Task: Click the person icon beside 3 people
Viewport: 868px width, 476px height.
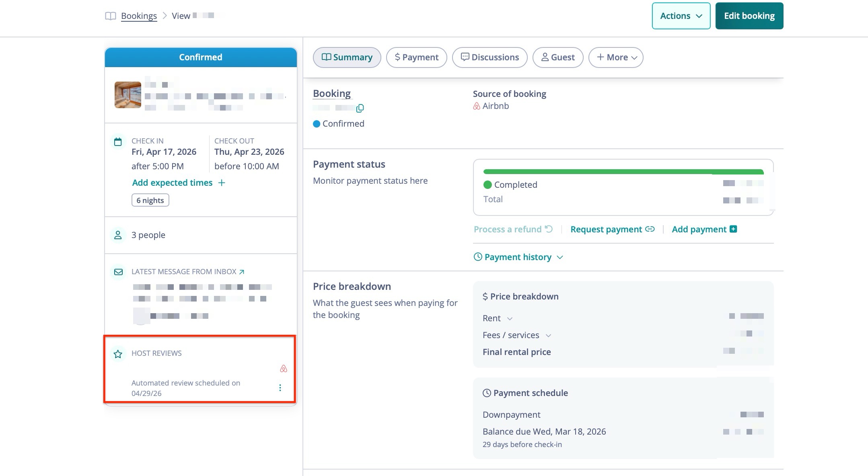Action: (118, 235)
